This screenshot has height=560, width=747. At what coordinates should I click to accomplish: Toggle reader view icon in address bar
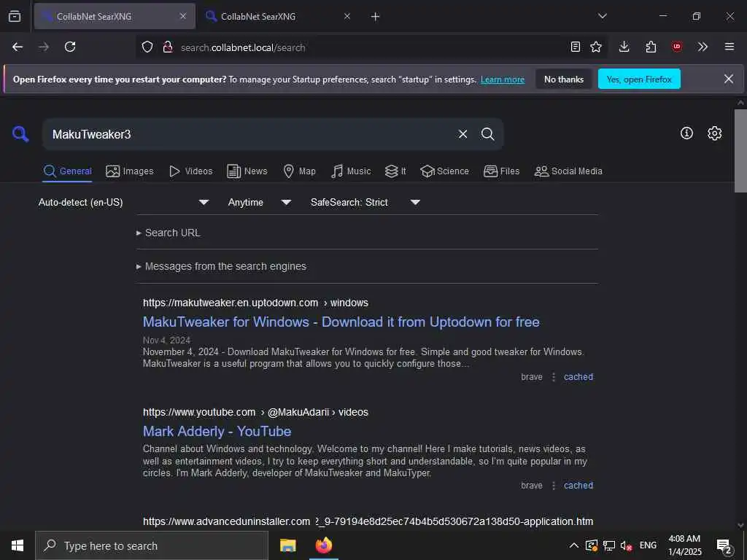[576, 47]
